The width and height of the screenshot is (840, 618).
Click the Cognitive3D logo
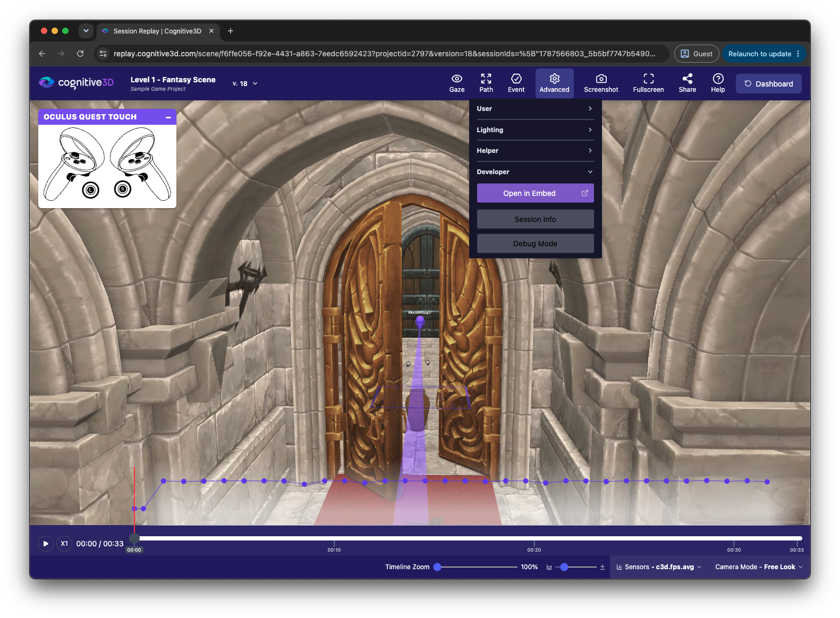(x=76, y=82)
